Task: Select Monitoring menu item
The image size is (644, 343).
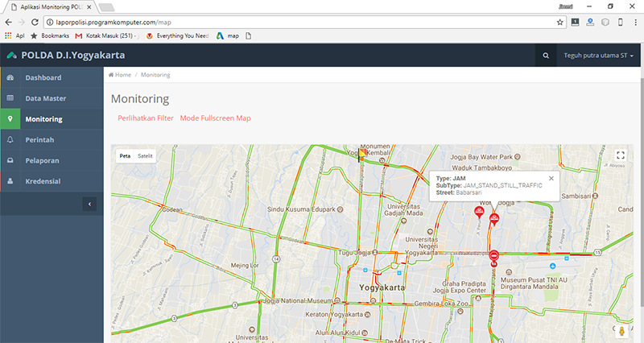Action: (52, 118)
